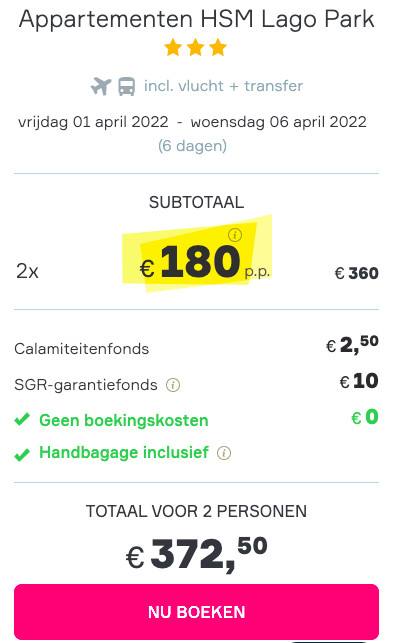393x643 pixels.
Task: Click green checkmark beside Handbagage inclusief
Action: pyautogui.click(x=22, y=454)
